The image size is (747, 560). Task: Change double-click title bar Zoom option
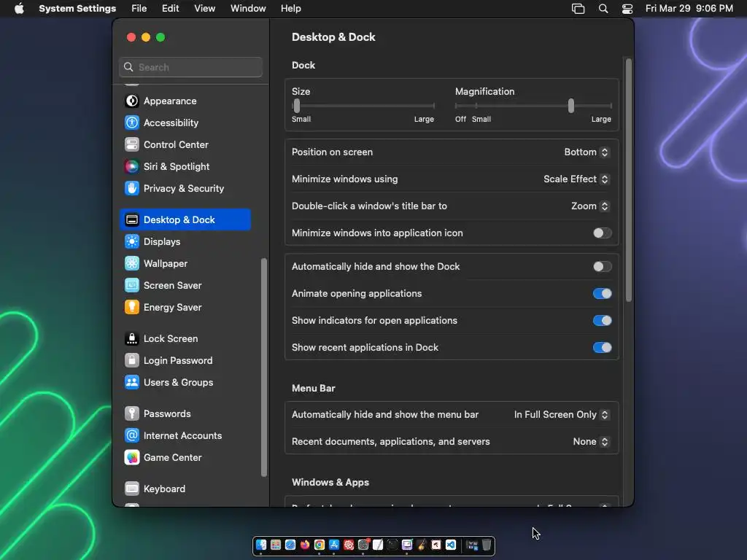coord(589,206)
